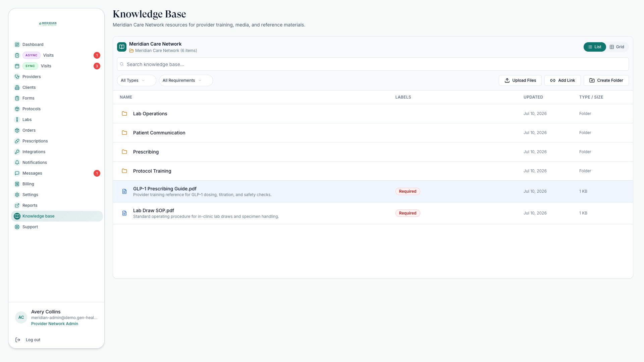Click the Required label on Lab Draw SOP
The height and width of the screenshot is (362, 644).
pos(408,213)
